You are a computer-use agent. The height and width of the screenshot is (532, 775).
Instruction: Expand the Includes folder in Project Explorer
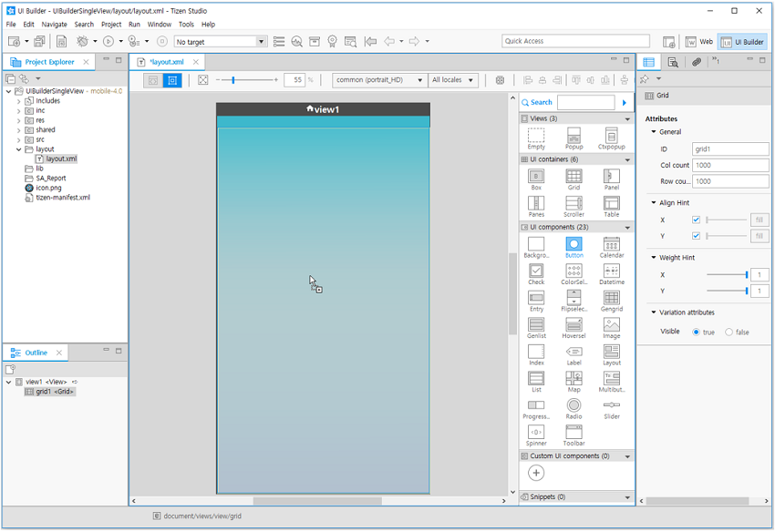[18, 101]
